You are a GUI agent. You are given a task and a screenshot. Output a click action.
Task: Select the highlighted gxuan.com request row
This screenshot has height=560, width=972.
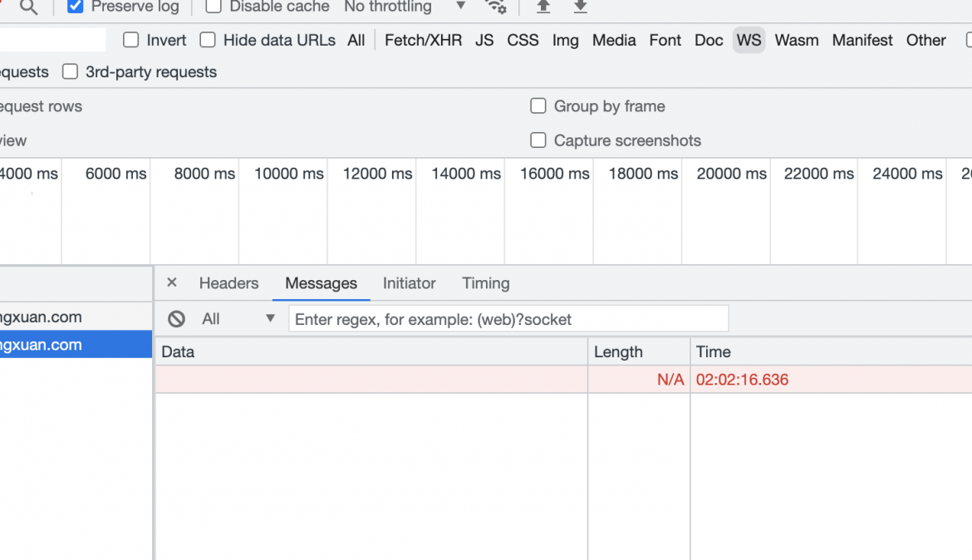[76, 344]
